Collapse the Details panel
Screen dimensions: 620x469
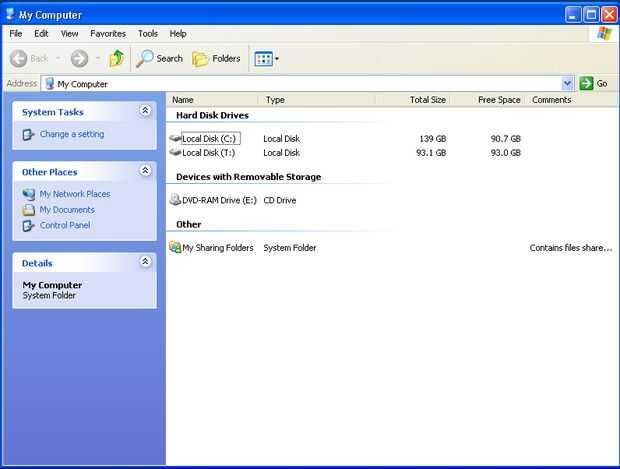point(145,261)
